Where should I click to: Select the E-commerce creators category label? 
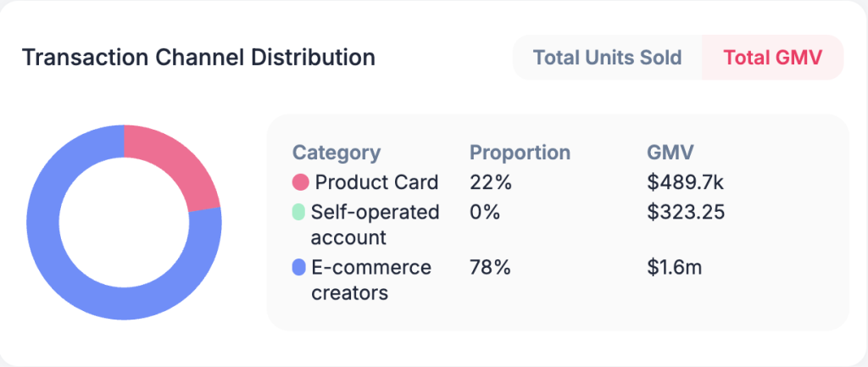[371, 281]
